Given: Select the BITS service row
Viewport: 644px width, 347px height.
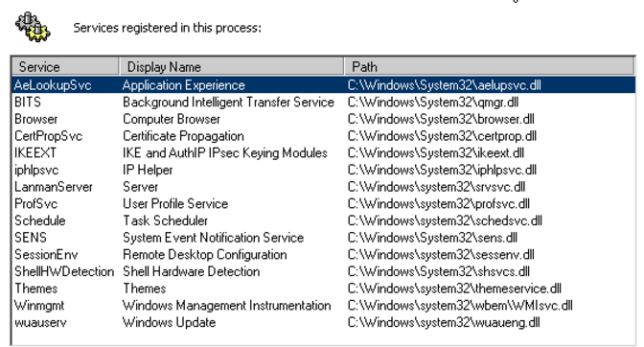Looking at the screenshot, I should click(x=323, y=102).
